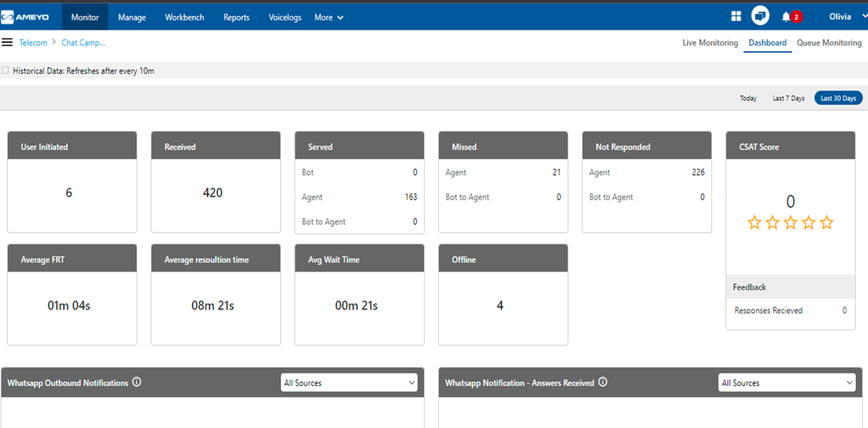Open the hamburger side menu
Viewport: 868px width, 428px height.
(x=7, y=42)
